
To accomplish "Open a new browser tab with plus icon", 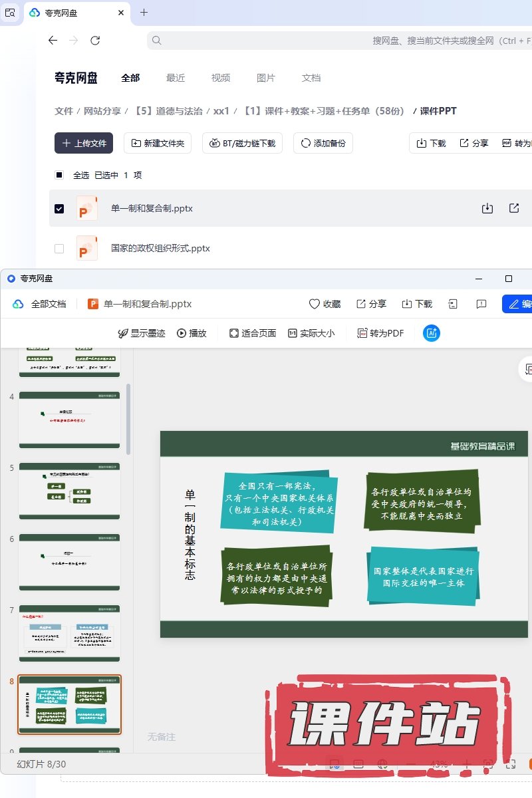I will 144,13.
